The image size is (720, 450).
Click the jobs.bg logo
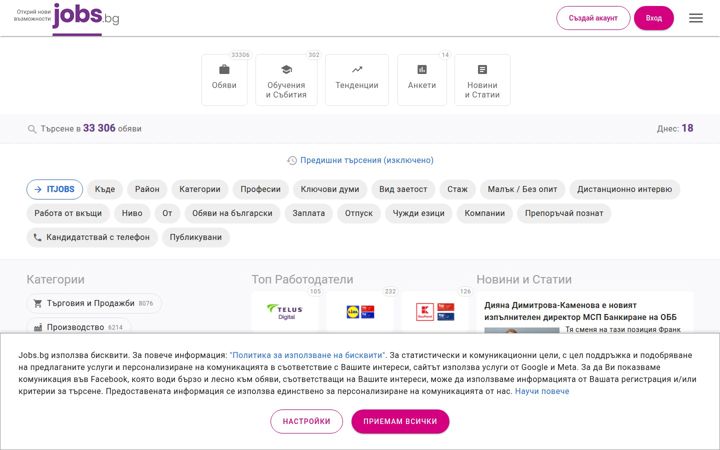pyautogui.click(x=86, y=16)
